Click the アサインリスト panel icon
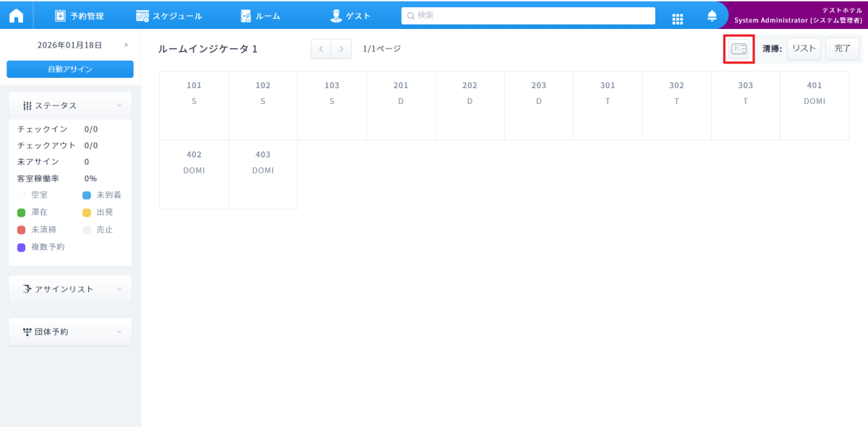Image resolution: width=868 pixels, height=427 pixels. pos(27,289)
